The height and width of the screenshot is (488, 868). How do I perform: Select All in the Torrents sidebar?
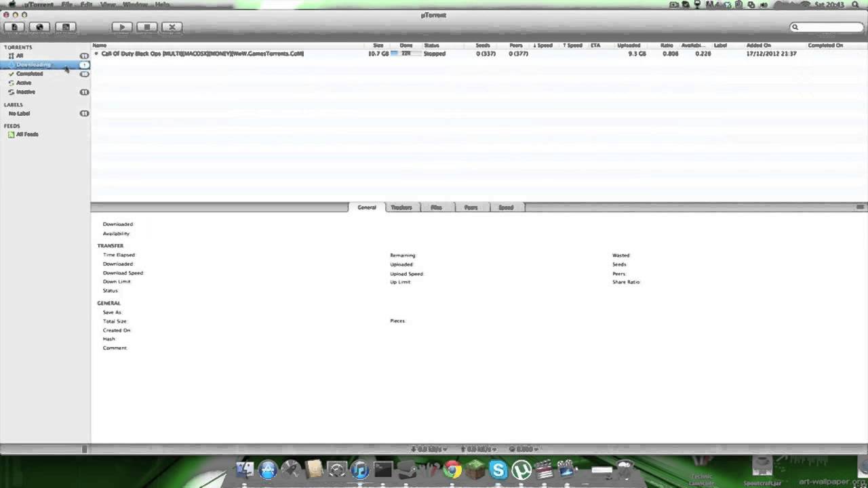[x=45, y=56]
